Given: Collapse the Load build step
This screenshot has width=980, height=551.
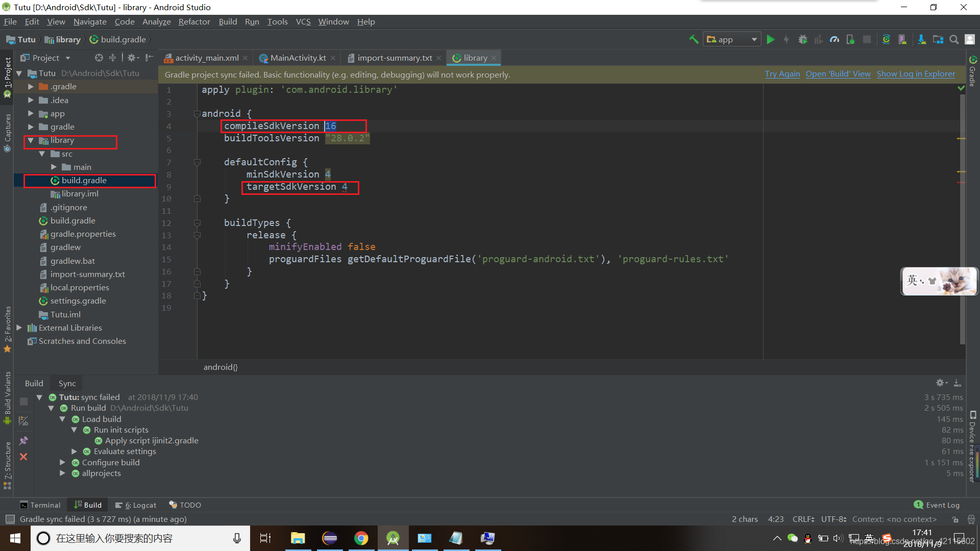Looking at the screenshot, I should (62, 419).
